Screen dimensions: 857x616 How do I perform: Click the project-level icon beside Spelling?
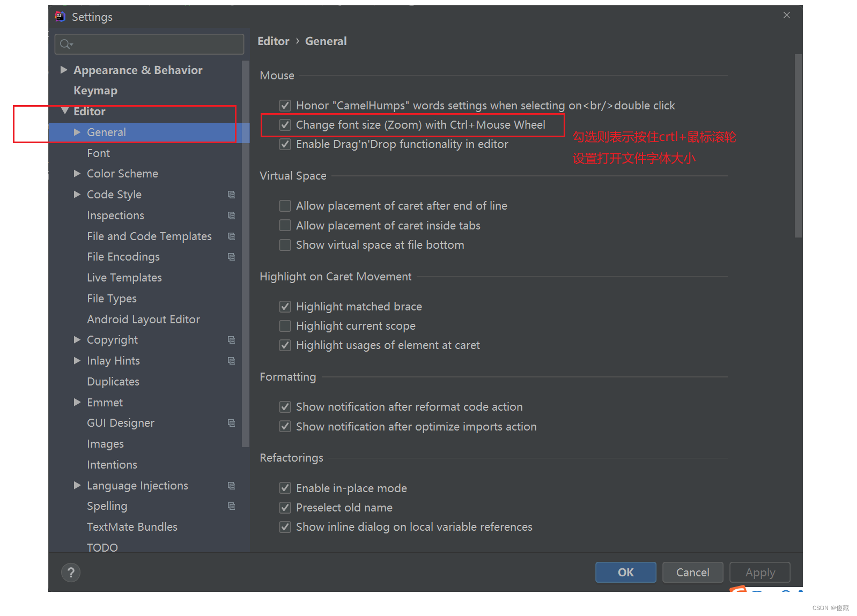tap(231, 506)
